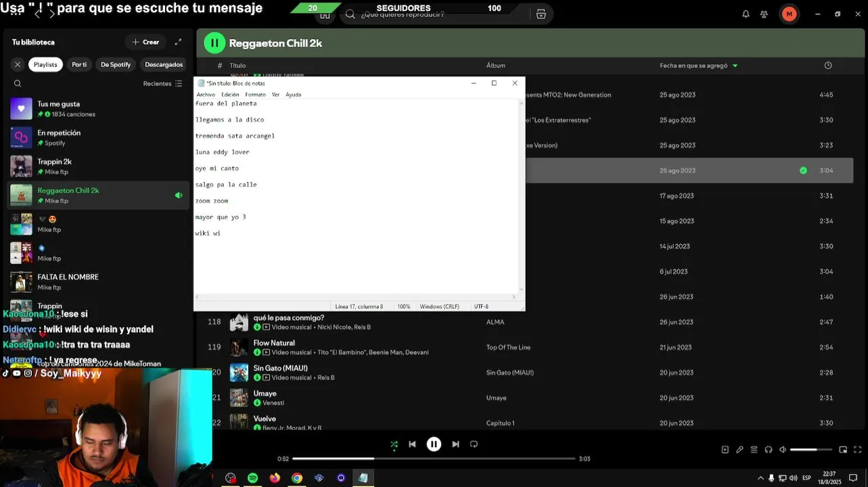The width and height of the screenshot is (868, 487).
Task: Click Sin Gato (MIAU!) album cover
Action: click(239, 373)
